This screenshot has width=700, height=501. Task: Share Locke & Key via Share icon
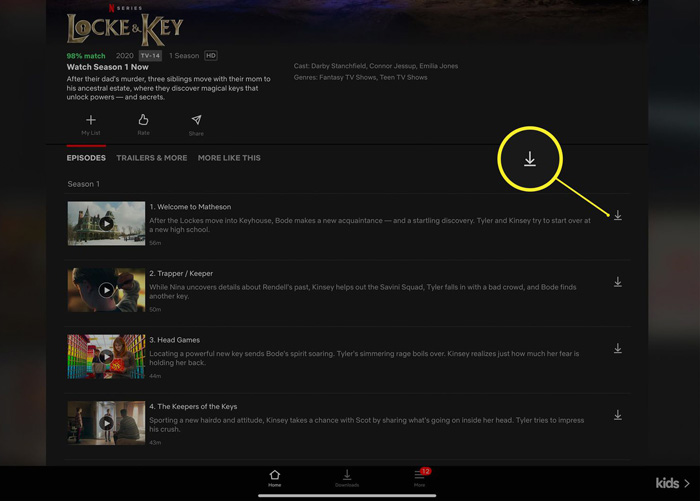click(x=196, y=125)
